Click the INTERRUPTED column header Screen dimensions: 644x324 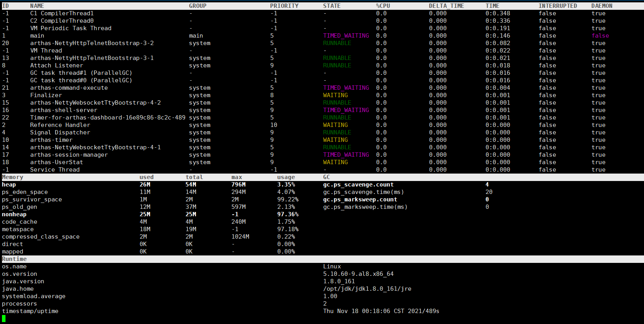click(x=558, y=6)
